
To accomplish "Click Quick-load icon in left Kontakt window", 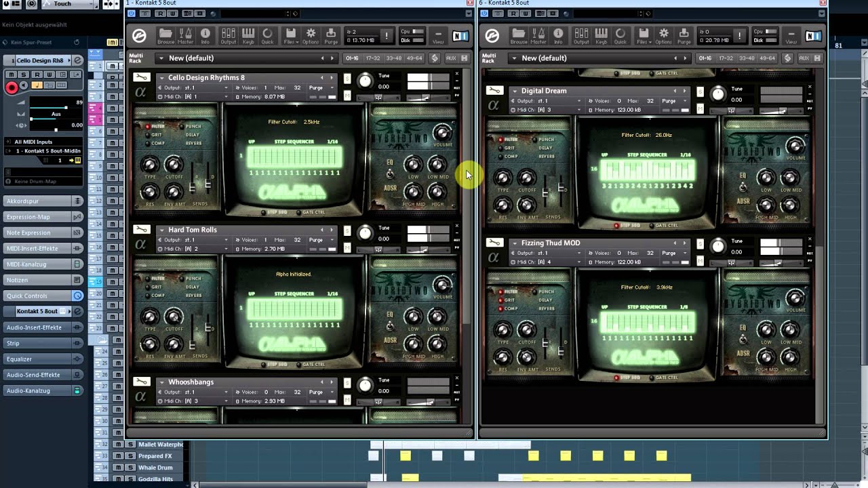I will pos(268,36).
